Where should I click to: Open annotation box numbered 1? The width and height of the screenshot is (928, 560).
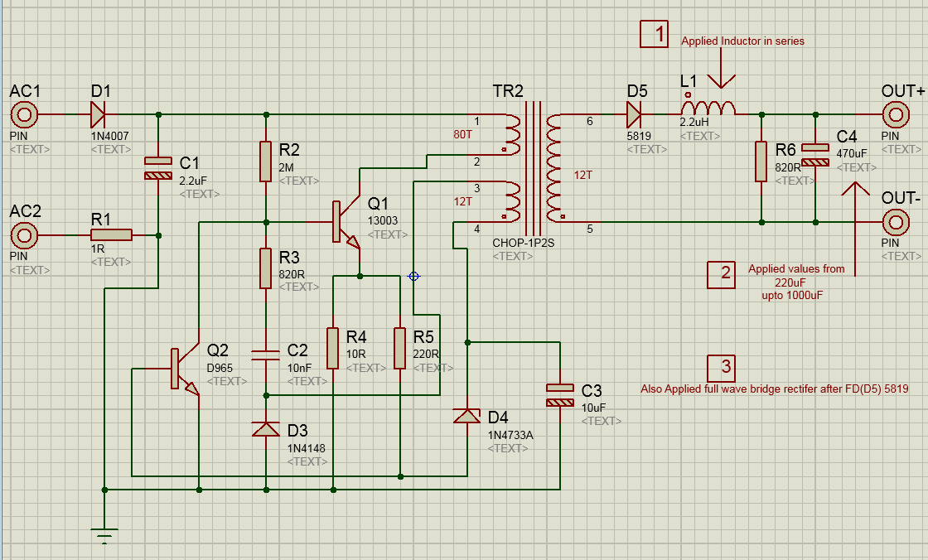654,36
